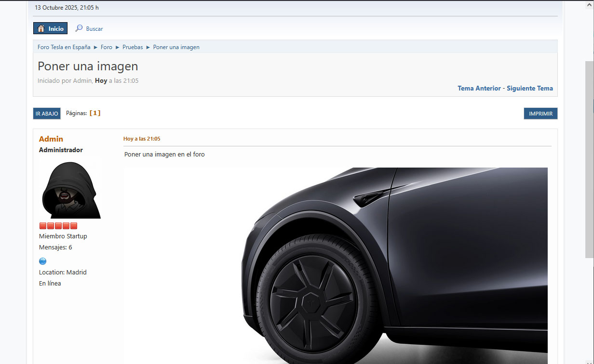This screenshot has height=364, width=594.
Task: Click the vertical scrollbar thumb
Action: 589,159
